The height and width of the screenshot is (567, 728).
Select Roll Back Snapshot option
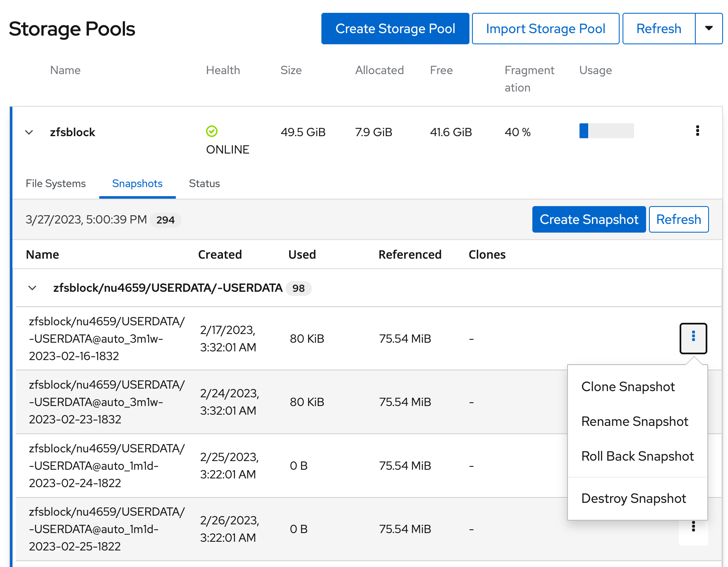[637, 456]
